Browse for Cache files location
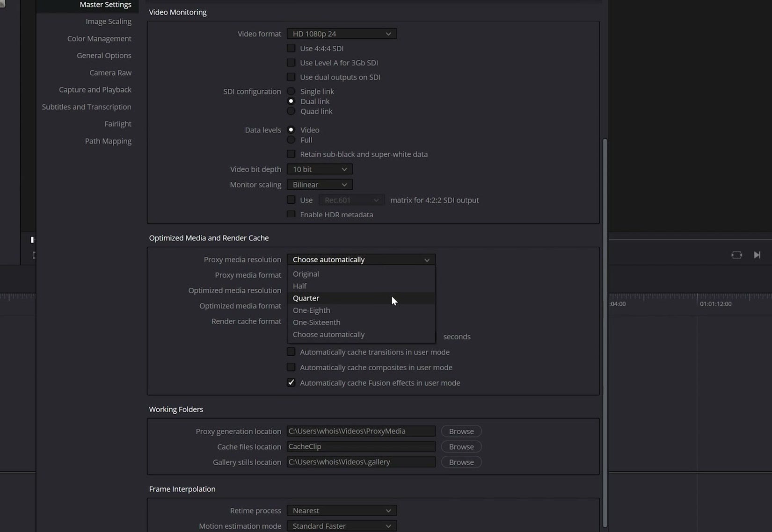The image size is (772, 532). pos(461,446)
